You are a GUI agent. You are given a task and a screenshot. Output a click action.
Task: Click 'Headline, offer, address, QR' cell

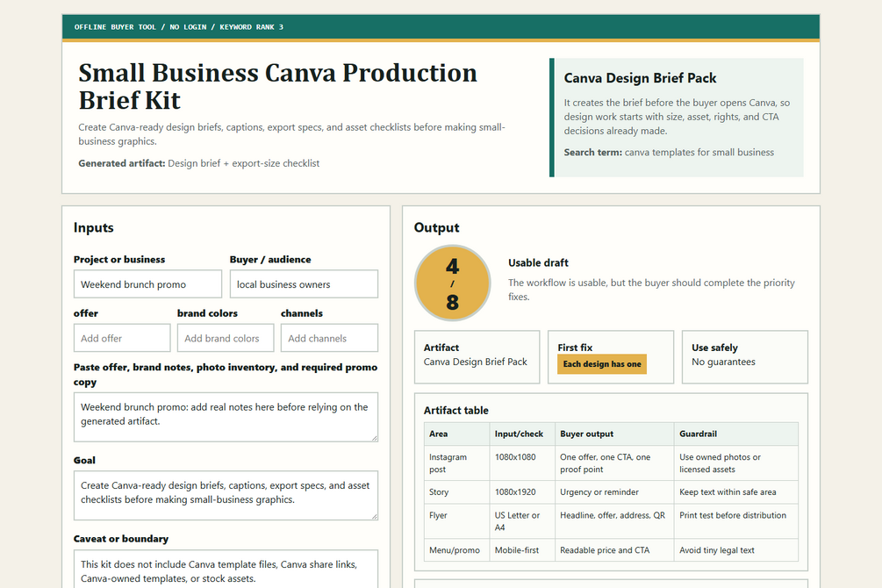tap(614, 521)
